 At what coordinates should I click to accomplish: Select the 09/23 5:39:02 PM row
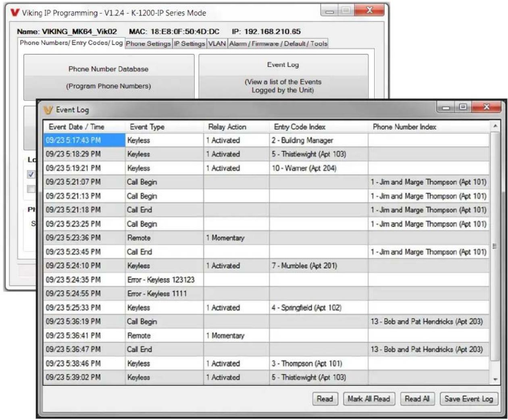(266, 377)
